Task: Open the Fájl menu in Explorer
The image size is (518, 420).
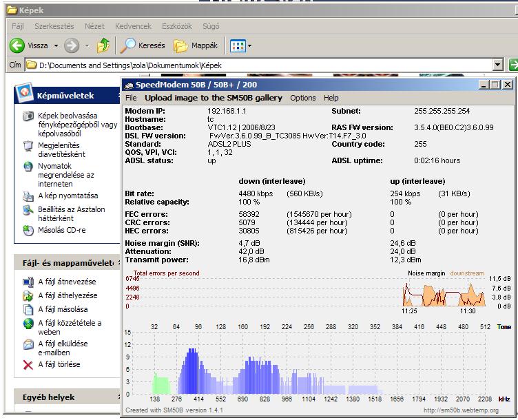Action: 18,26
